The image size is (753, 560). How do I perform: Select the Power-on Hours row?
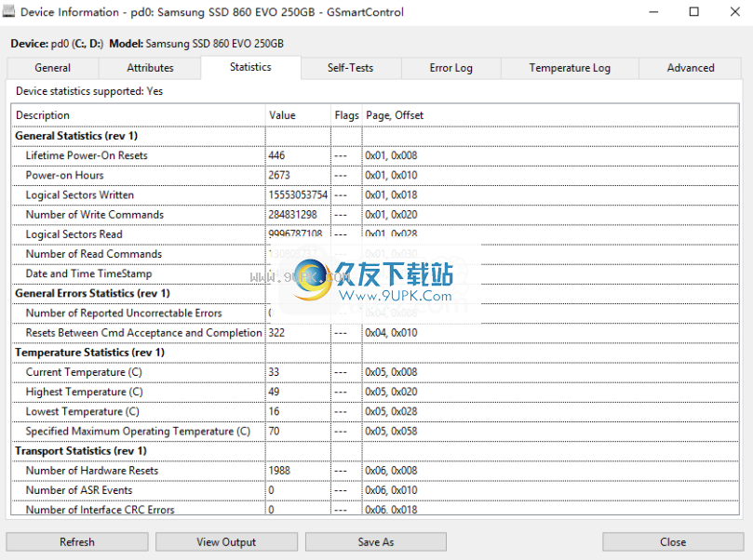tap(375, 175)
